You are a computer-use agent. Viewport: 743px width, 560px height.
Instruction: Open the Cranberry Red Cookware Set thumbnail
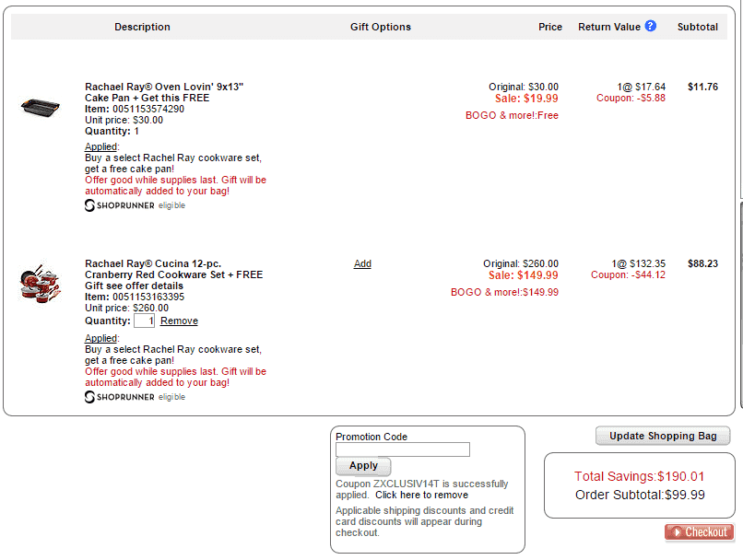pyautogui.click(x=41, y=283)
